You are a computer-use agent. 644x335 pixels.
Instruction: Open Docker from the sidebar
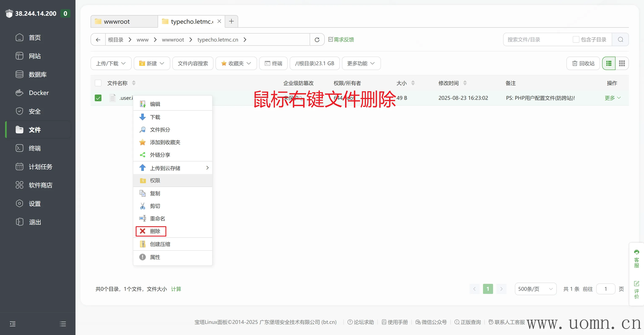pyautogui.click(x=39, y=93)
